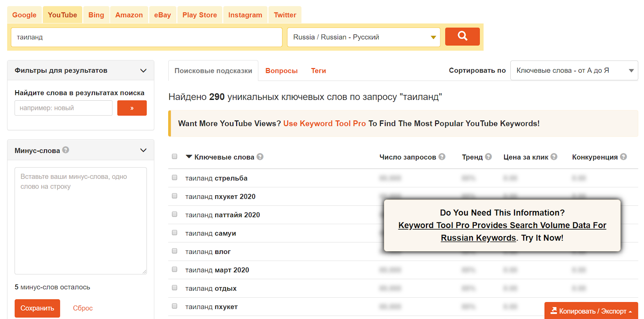Collapse the Фильтры для результатов panel
Image resolution: width=644 pixels, height=319 pixels.
[x=143, y=70]
